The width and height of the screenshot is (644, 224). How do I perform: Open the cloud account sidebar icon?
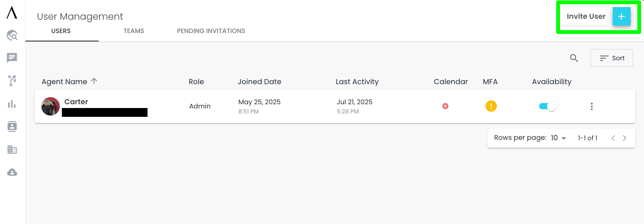pos(12,172)
